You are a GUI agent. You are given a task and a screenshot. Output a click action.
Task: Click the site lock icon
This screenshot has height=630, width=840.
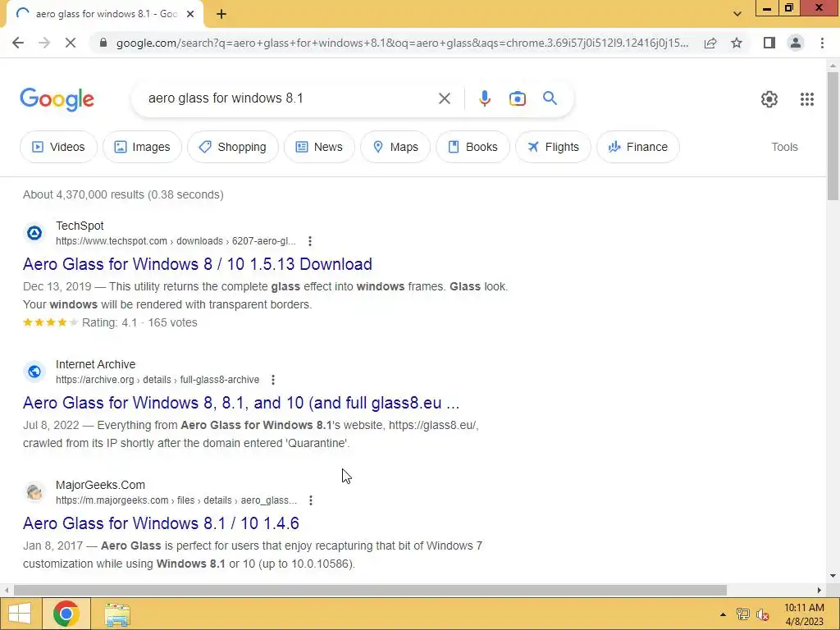104,43
